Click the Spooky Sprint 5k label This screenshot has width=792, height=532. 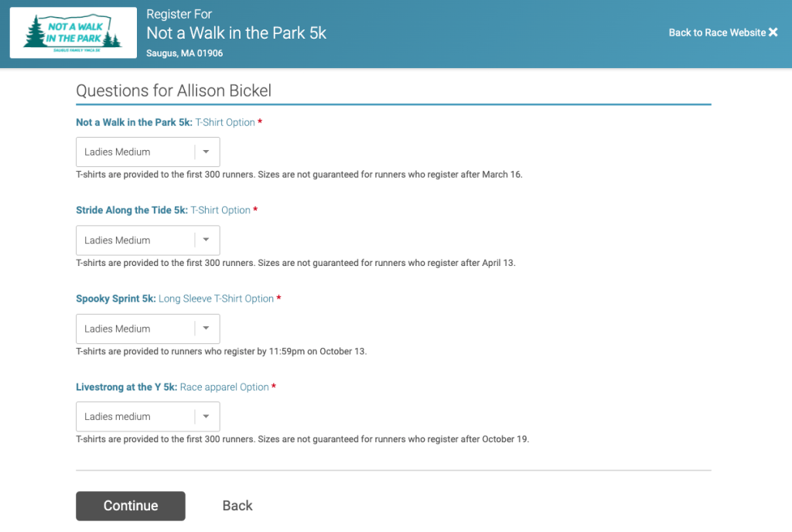point(116,298)
